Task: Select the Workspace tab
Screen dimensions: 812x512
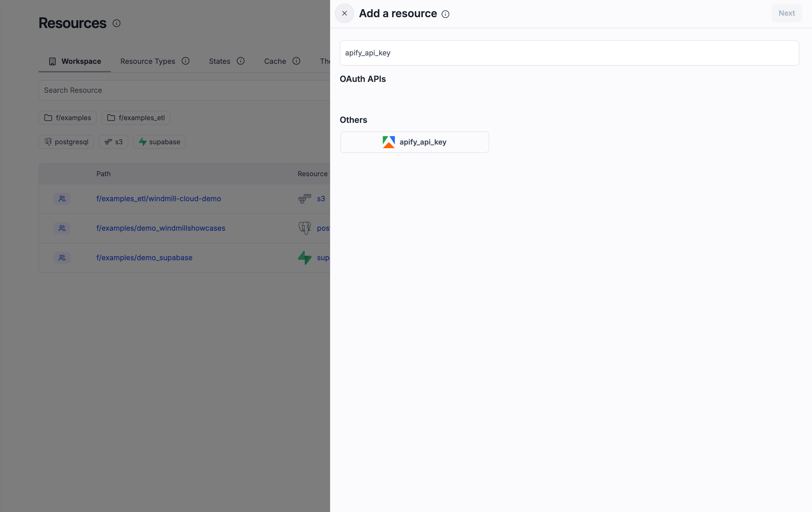Action: (81, 61)
